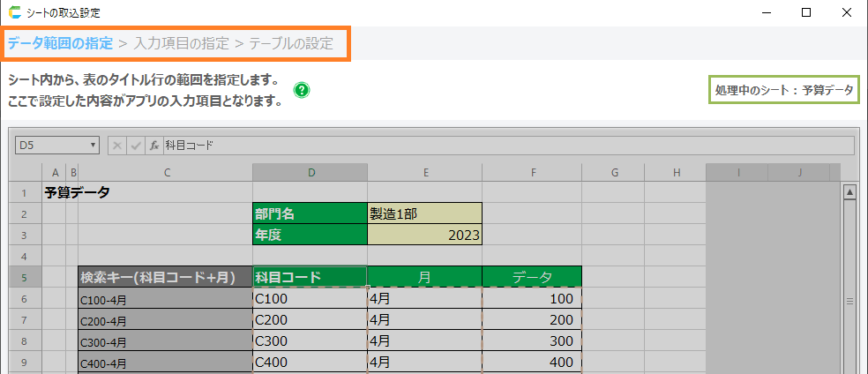Select the データ範囲の指定 breadcrumb step
This screenshot has width=868, height=374.
pyautogui.click(x=58, y=43)
